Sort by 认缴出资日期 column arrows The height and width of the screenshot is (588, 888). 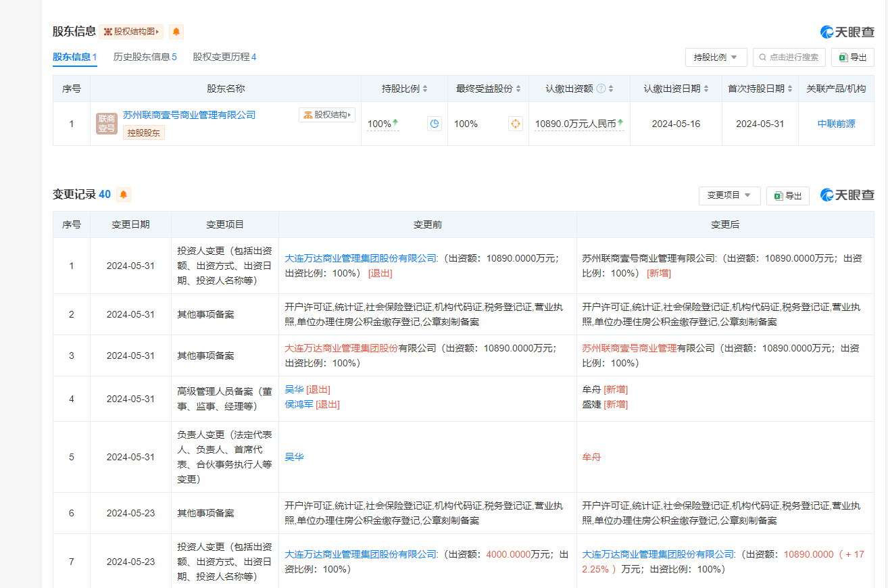tap(706, 89)
